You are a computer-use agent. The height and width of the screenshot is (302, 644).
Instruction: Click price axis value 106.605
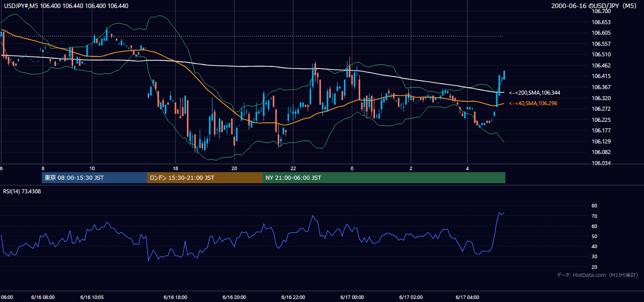pos(601,33)
